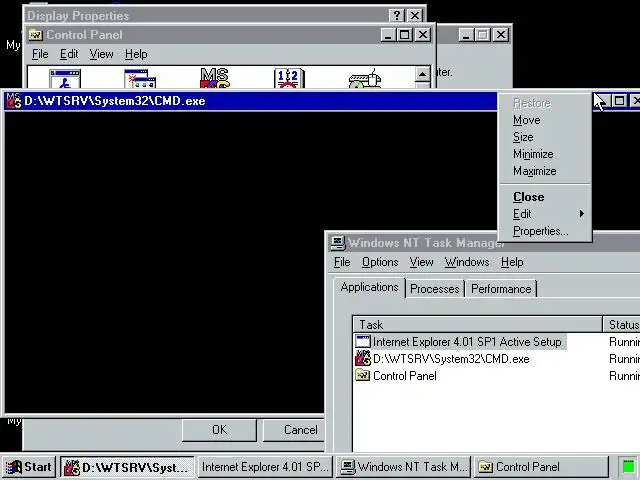Open Control Panel Help menu
The height and width of the screenshot is (480, 640).
(136, 54)
